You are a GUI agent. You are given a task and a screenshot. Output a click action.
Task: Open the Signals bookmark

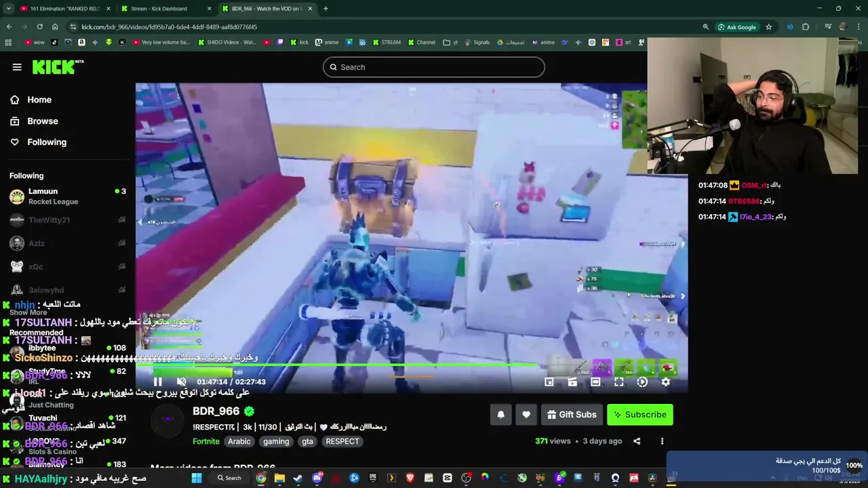pyautogui.click(x=477, y=42)
